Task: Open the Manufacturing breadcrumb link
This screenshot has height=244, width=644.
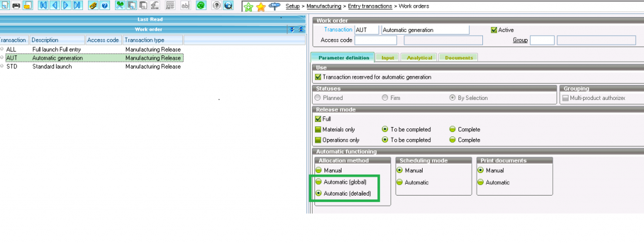Action: (324, 6)
